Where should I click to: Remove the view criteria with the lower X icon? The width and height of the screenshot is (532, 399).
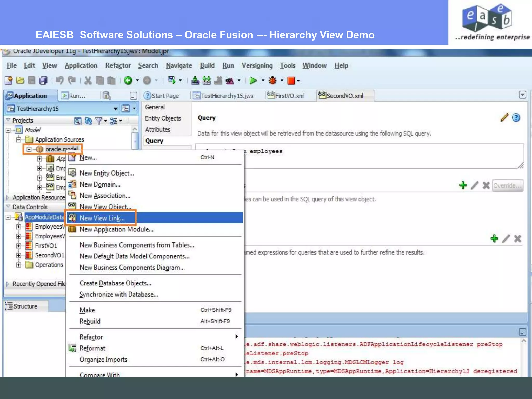(x=517, y=238)
